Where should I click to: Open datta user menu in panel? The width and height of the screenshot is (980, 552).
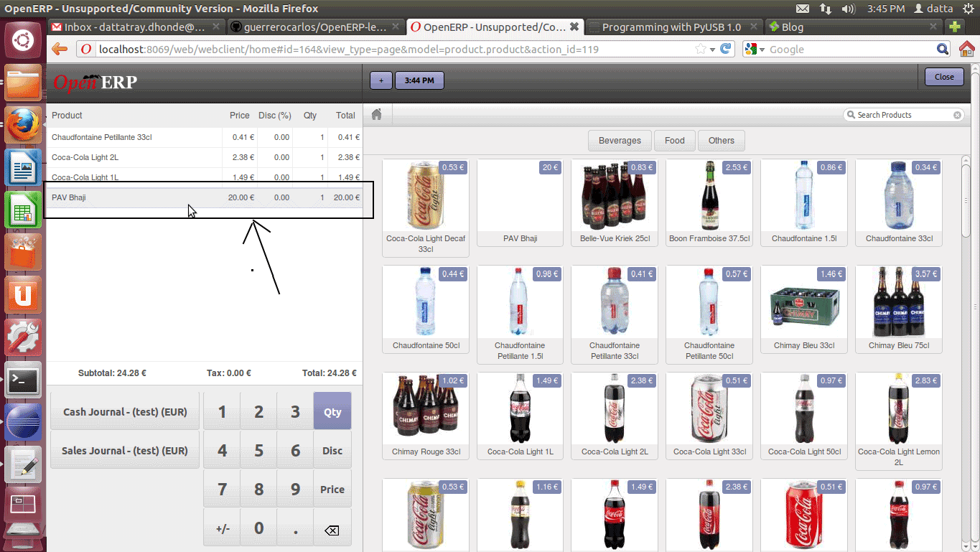coord(933,9)
